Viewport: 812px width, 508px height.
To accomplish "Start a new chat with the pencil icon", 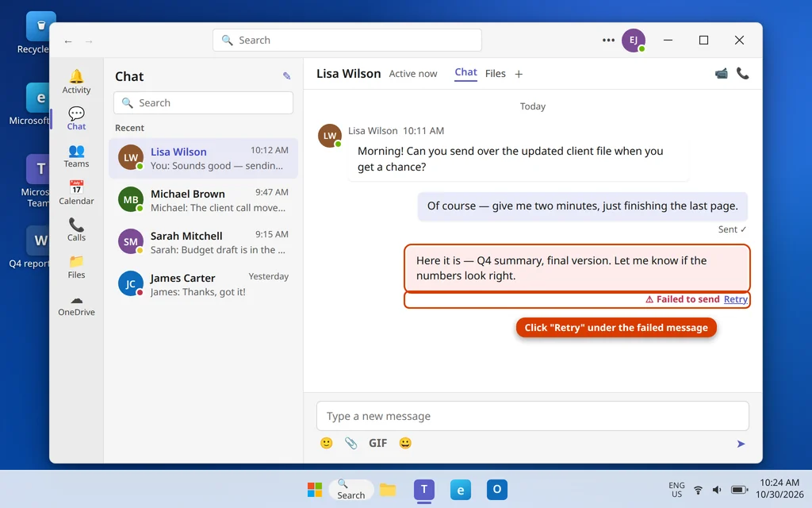I will tap(286, 76).
